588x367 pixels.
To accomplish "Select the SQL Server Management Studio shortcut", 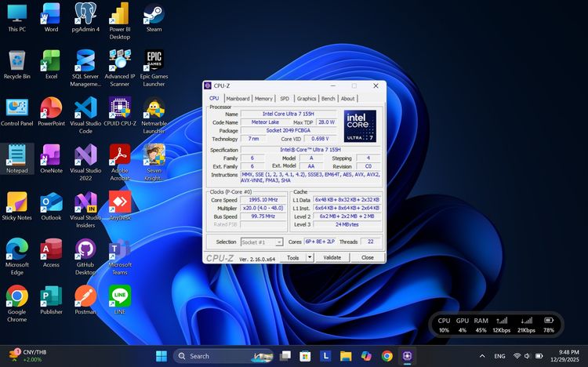I will (85, 68).
